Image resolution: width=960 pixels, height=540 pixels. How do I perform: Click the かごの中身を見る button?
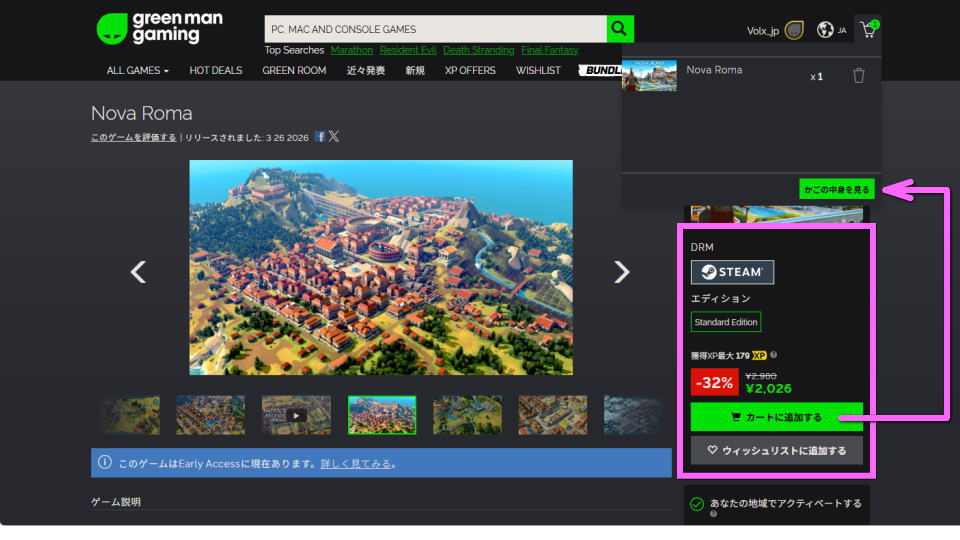tap(836, 188)
